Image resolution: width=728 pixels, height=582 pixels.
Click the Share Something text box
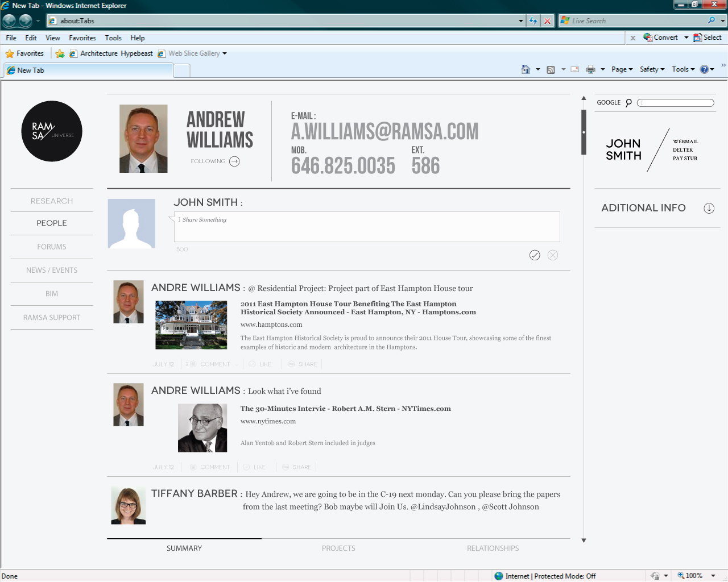pyautogui.click(x=367, y=227)
